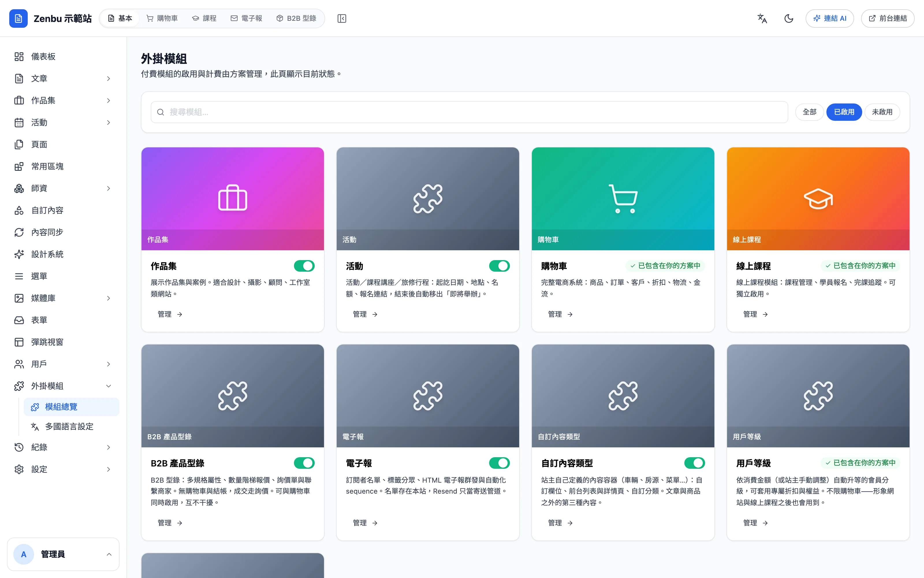This screenshot has height=578, width=924.
Task: Open 設計系統 sparkle icon in sidebar
Action: (x=19, y=254)
